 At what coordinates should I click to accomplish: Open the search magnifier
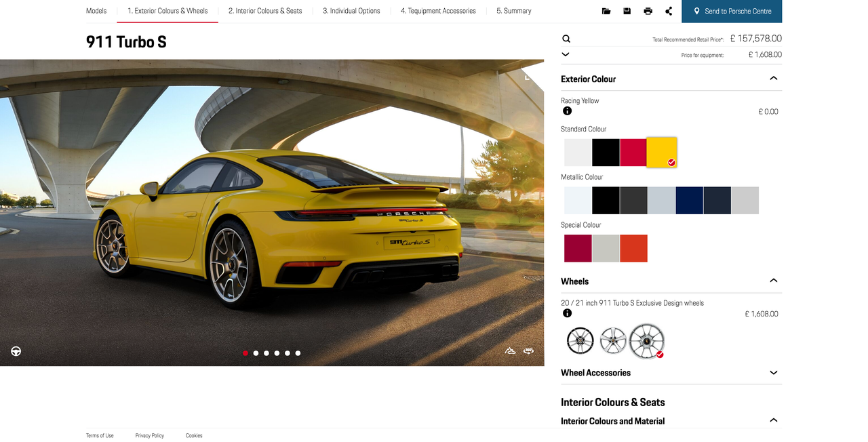pos(566,39)
